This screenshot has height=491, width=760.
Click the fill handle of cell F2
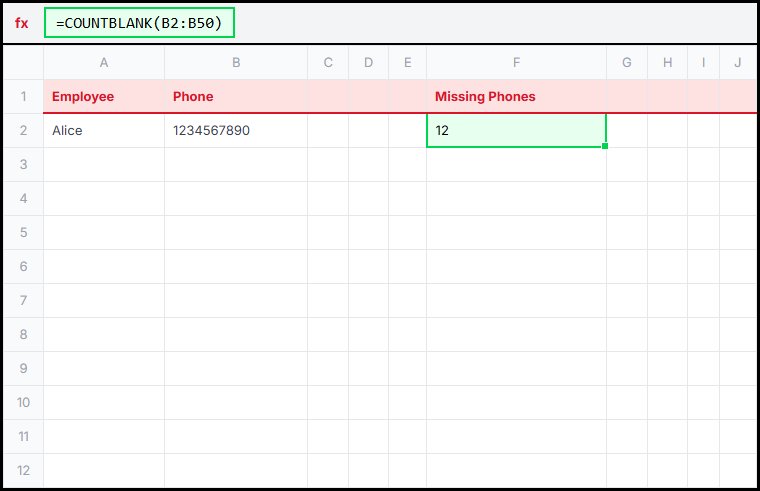click(x=606, y=146)
